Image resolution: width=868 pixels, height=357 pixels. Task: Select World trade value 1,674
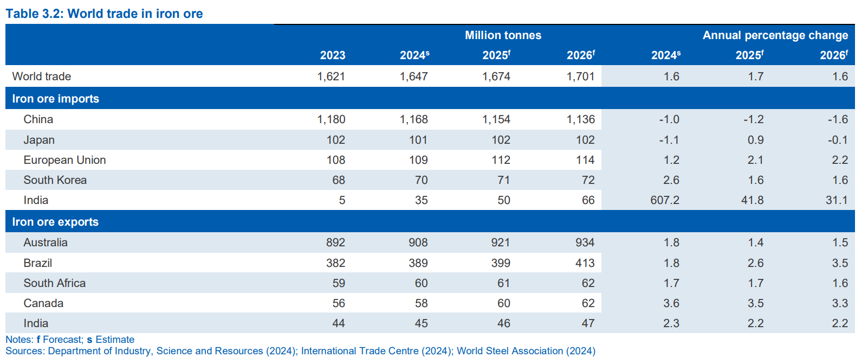tap(496, 76)
